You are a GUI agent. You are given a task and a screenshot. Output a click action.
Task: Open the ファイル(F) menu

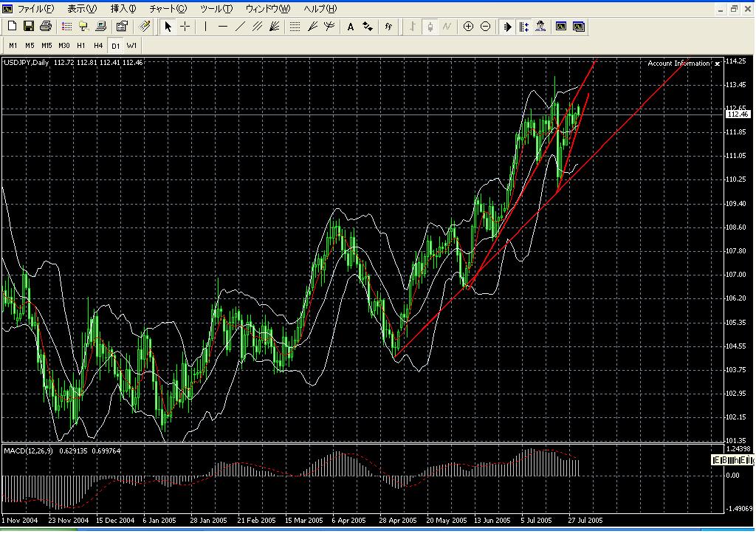coord(35,9)
